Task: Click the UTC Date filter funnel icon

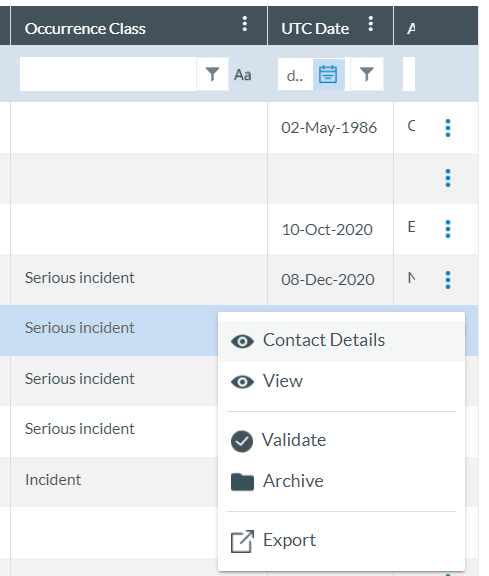Action: pos(367,74)
